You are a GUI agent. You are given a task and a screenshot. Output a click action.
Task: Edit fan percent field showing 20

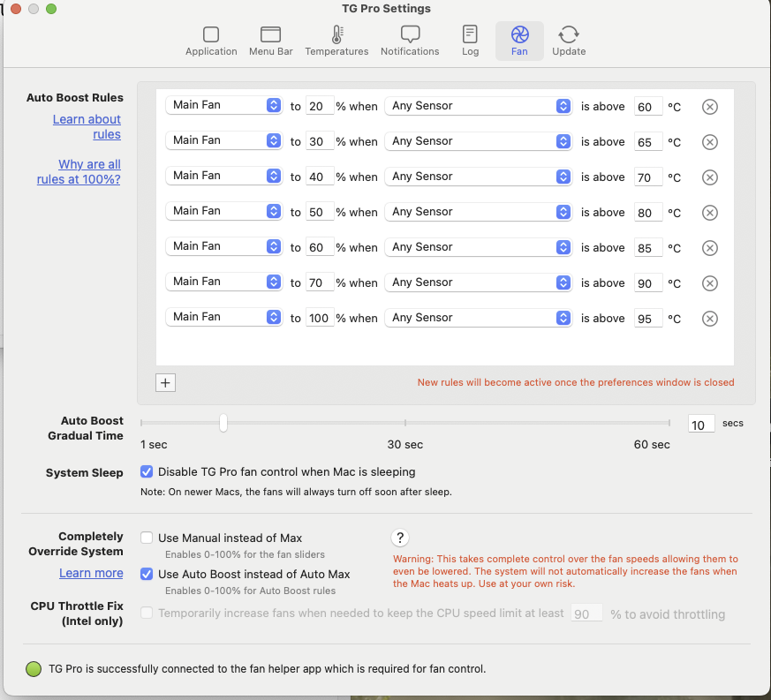320,106
